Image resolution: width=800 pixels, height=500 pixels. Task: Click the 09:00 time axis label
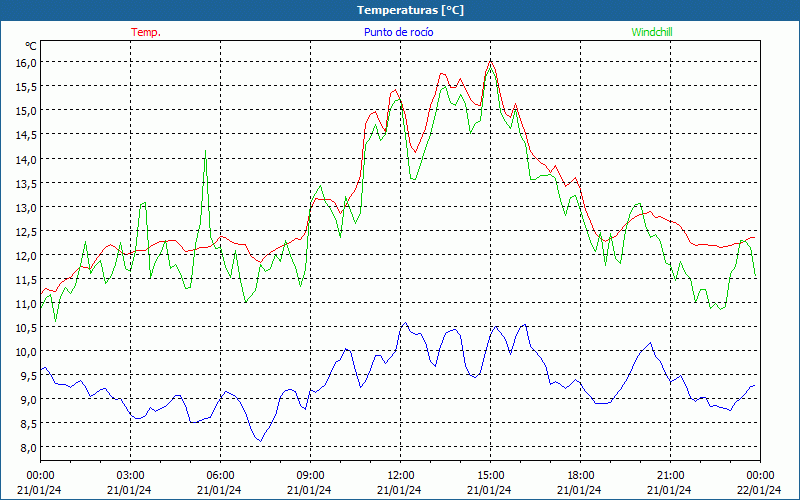(x=310, y=476)
